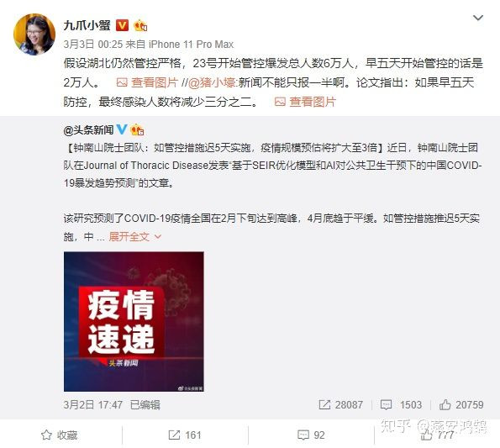Screen dimensions: 500x448
Task: Click the comment icon showing 1503
Action: point(401,404)
